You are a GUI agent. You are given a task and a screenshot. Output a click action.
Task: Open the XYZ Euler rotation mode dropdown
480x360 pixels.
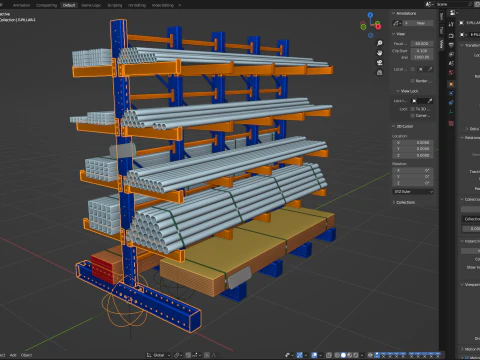(413, 191)
